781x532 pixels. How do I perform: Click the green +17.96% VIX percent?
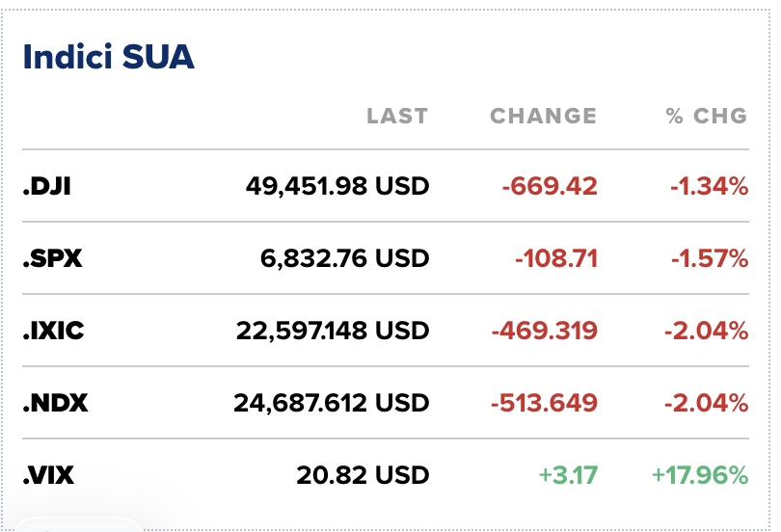(699, 475)
